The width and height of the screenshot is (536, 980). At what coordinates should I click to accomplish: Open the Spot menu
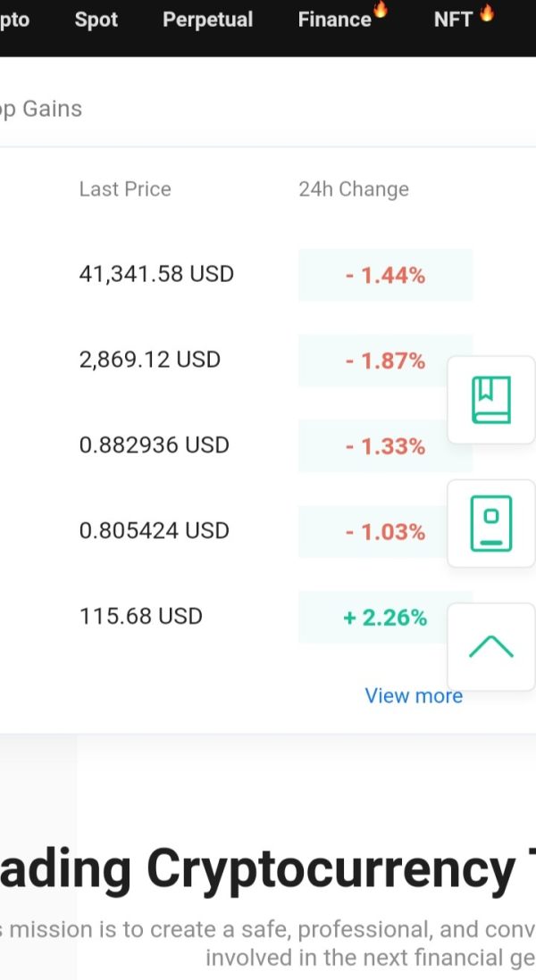[96, 20]
